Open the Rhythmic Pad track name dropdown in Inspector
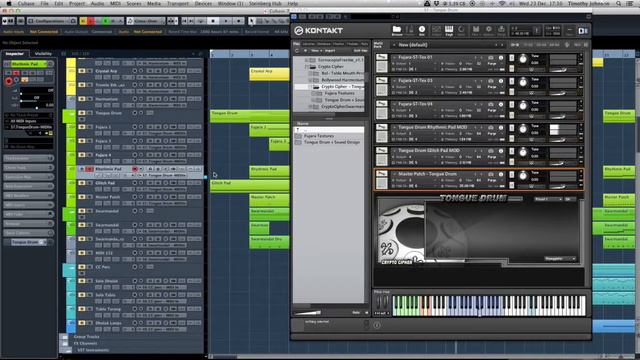The image size is (640, 360). pyautogui.click(x=29, y=64)
